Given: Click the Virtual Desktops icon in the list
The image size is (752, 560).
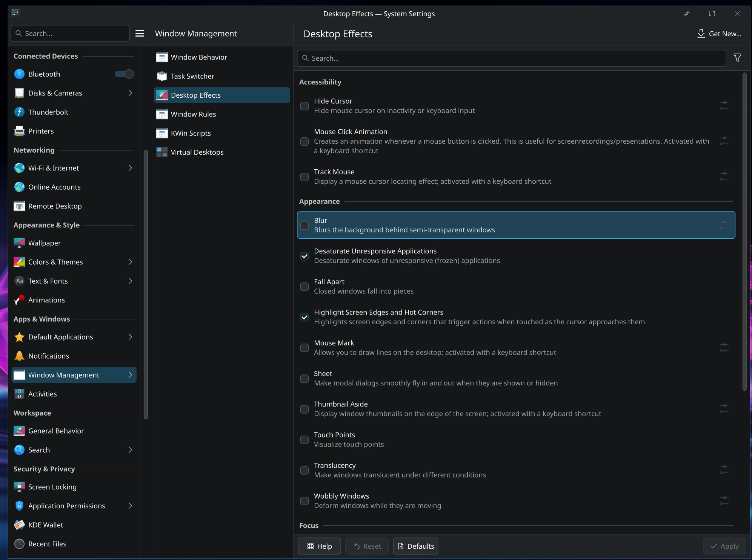Looking at the screenshot, I should click(x=162, y=152).
